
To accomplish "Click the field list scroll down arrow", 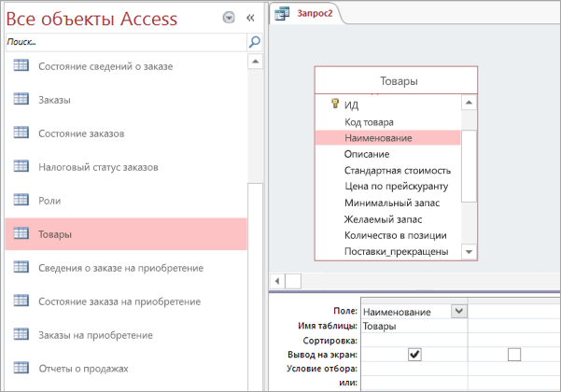I will [469, 252].
